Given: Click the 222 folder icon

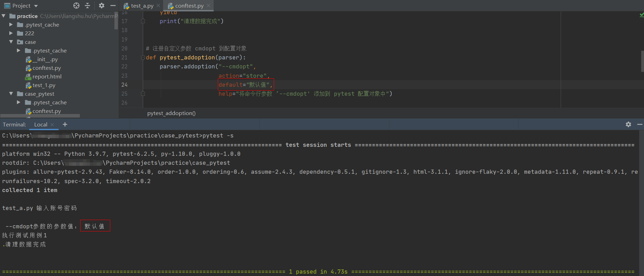Looking at the screenshot, I should coord(20,33).
